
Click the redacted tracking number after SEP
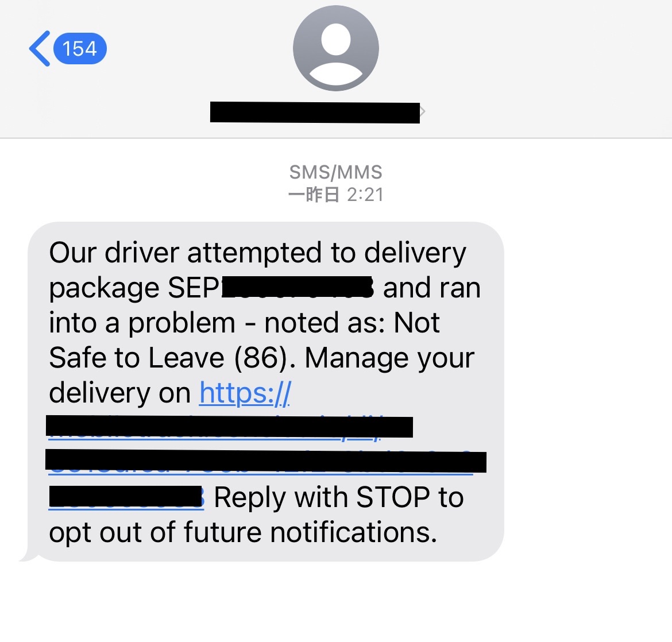[297, 287]
